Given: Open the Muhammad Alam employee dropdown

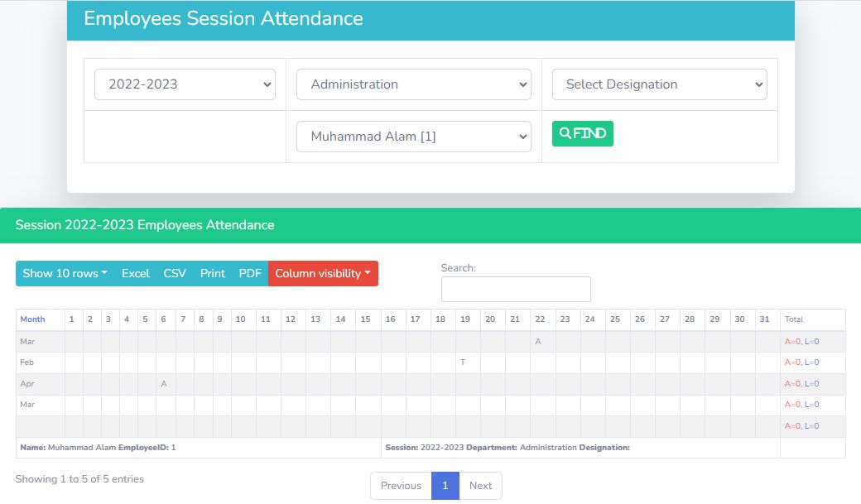Looking at the screenshot, I should pos(413,137).
